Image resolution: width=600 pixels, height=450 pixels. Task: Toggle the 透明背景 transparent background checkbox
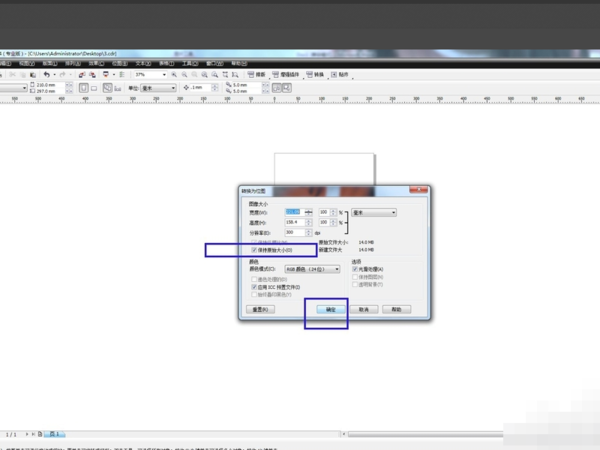click(x=355, y=284)
